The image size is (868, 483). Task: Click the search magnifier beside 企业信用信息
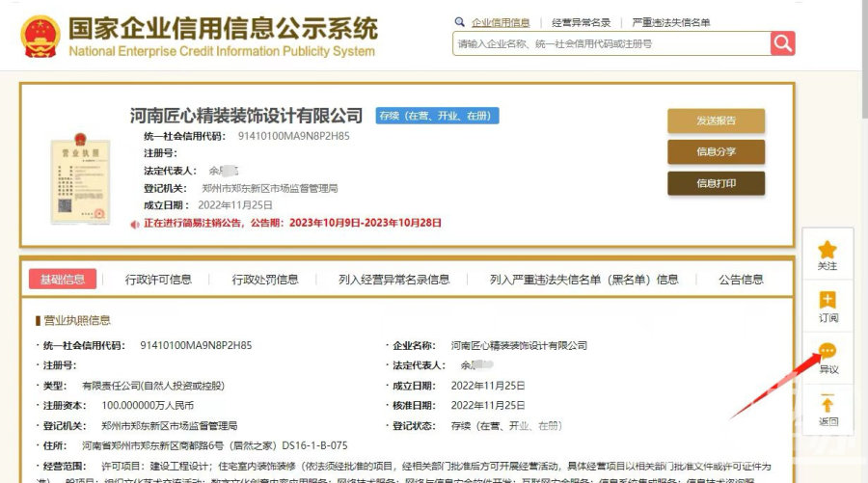[x=459, y=22]
